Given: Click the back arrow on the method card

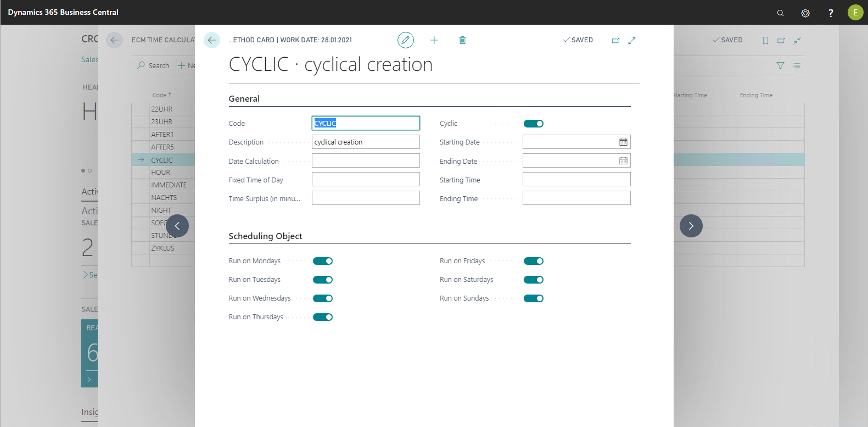Looking at the screenshot, I should (212, 40).
